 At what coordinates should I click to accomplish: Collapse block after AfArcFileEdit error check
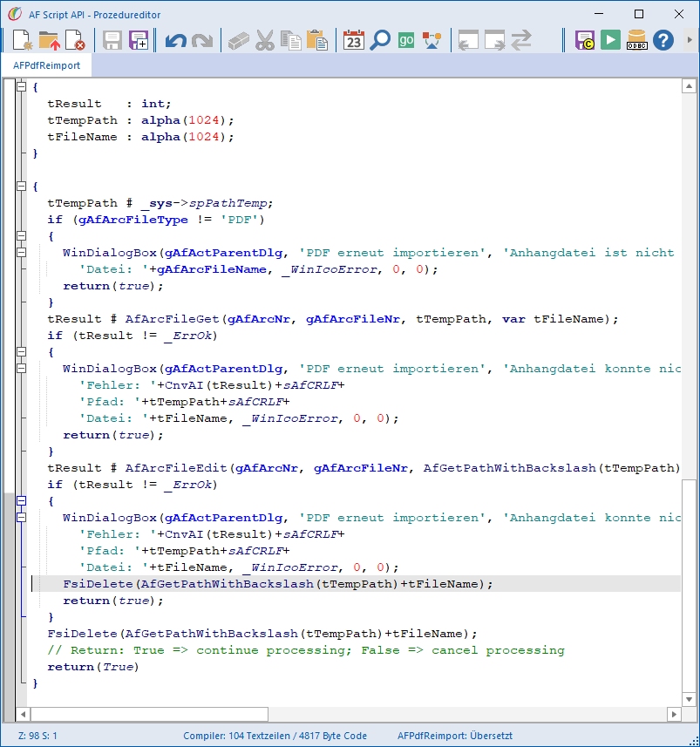pyautogui.click(x=21, y=500)
